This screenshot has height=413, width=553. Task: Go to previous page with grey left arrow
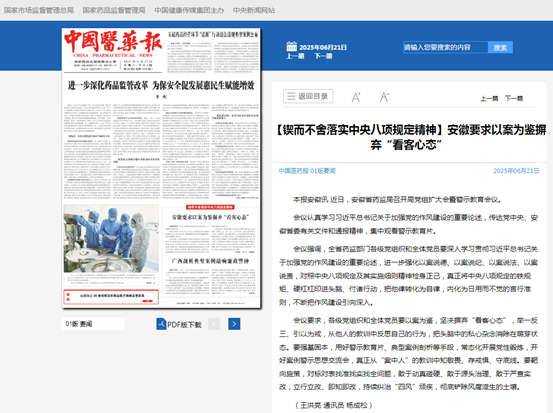point(214,324)
